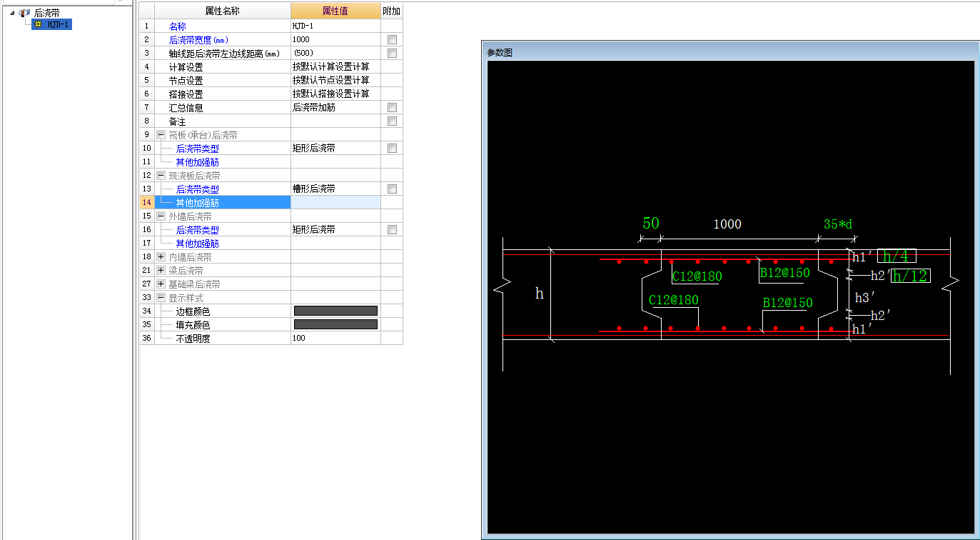Viewport: 980px width, 540px height.
Task: Click the 后浇带宽度(mm) property label
Action: (x=198, y=40)
